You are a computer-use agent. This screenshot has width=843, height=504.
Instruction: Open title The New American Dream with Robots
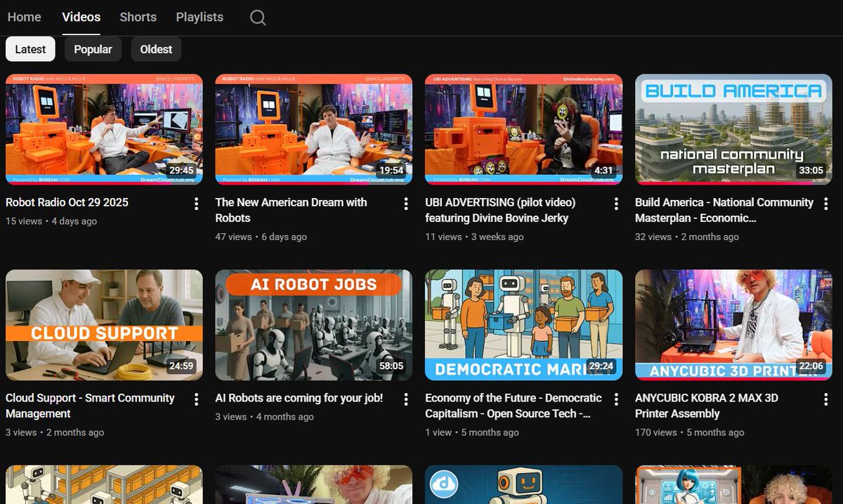[291, 210]
